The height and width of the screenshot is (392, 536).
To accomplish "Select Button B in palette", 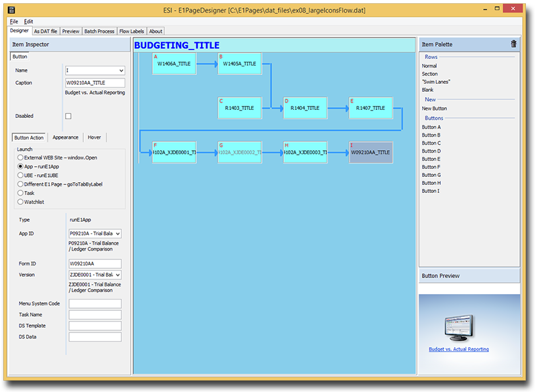I will point(431,135).
